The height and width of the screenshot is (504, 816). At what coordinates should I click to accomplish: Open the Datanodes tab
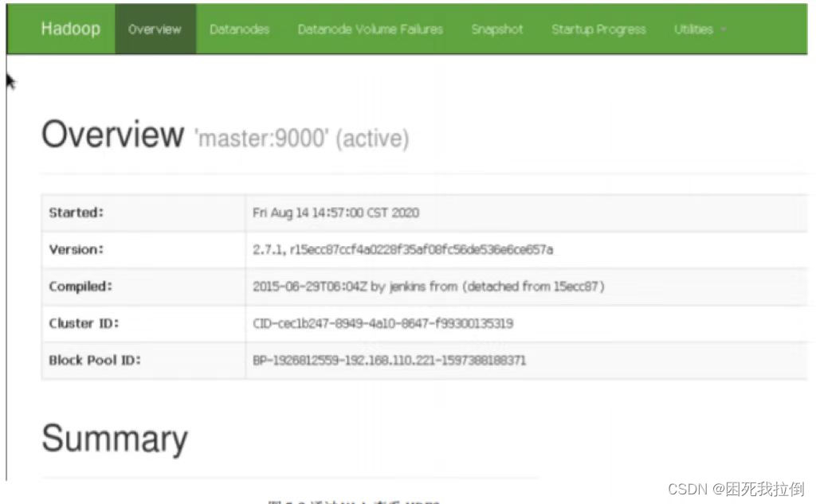(x=239, y=29)
